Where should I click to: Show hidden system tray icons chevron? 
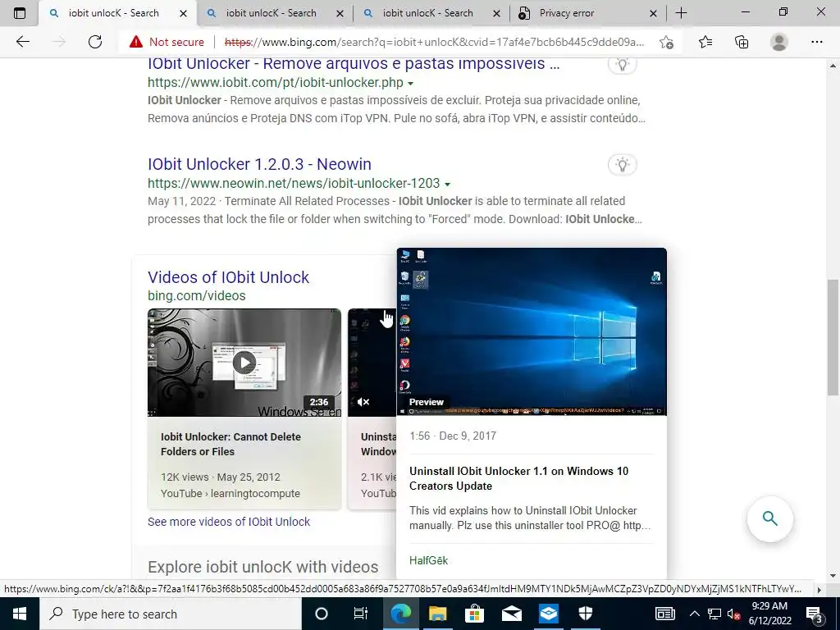pos(694,614)
